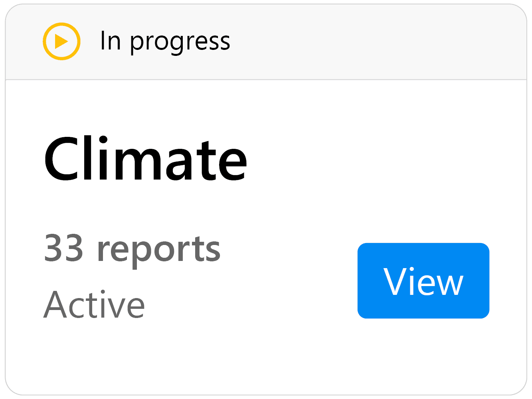Image resolution: width=532 pixels, height=399 pixels.
Task: Click the blue rounded View button
Action: point(423,280)
